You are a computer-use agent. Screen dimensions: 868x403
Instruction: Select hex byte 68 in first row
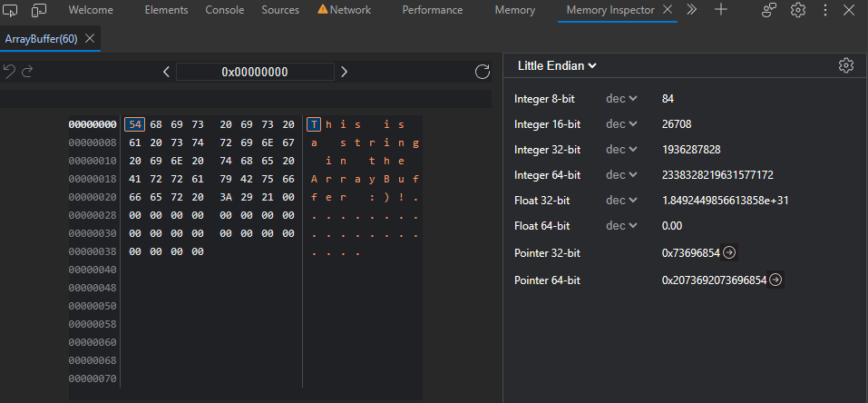click(156, 124)
